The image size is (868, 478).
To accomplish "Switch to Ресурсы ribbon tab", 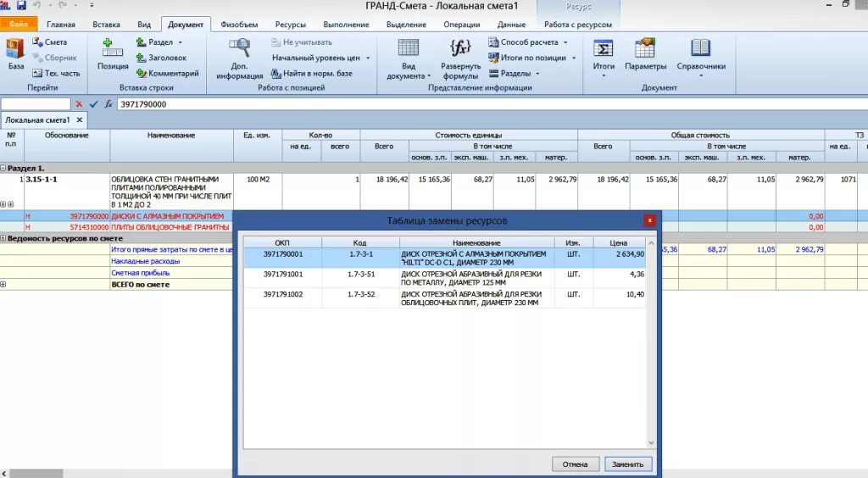I will pos(291,25).
